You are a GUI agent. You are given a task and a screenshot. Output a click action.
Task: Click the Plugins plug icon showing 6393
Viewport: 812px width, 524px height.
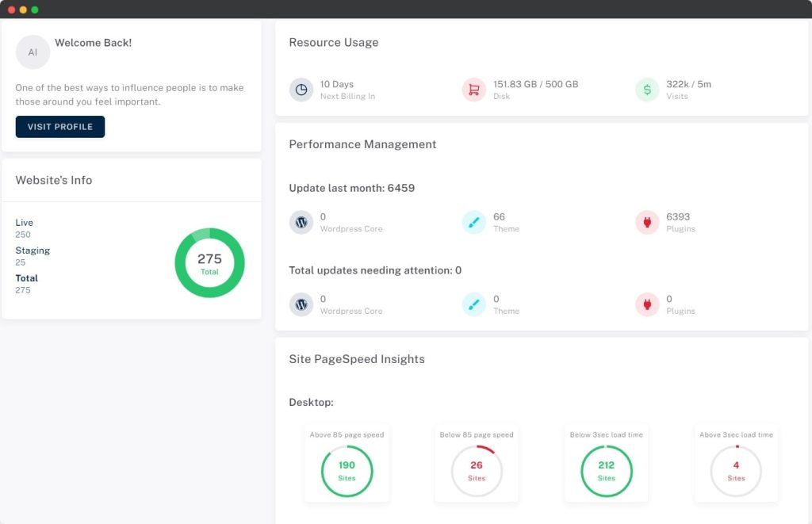[x=647, y=222]
